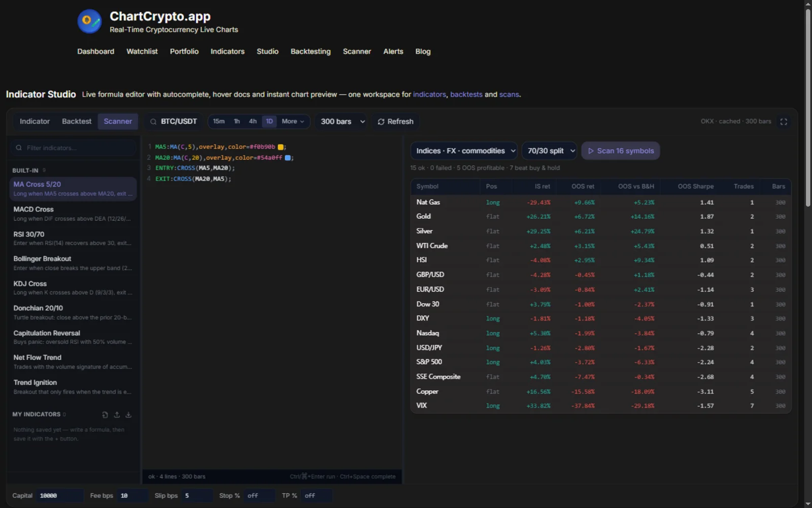Select the 1D timeframe
Image resolution: width=812 pixels, height=508 pixels.
[269, 121]
